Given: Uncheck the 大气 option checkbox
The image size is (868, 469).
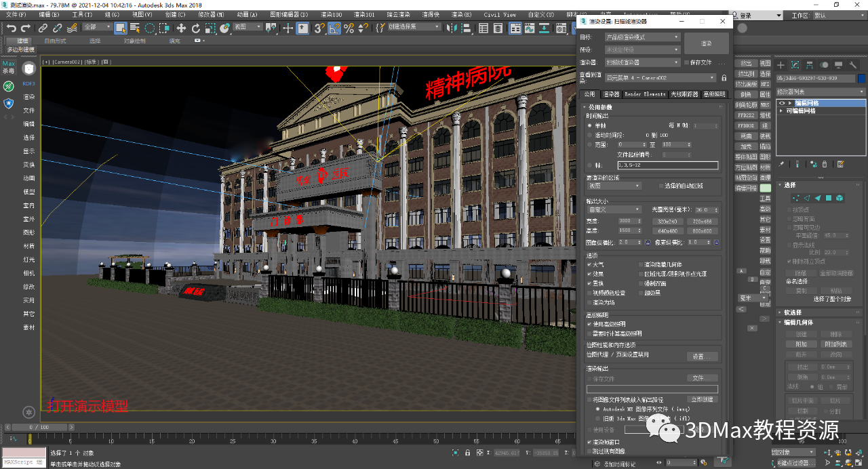Looking at the screenshot, I should click(590, 264).
